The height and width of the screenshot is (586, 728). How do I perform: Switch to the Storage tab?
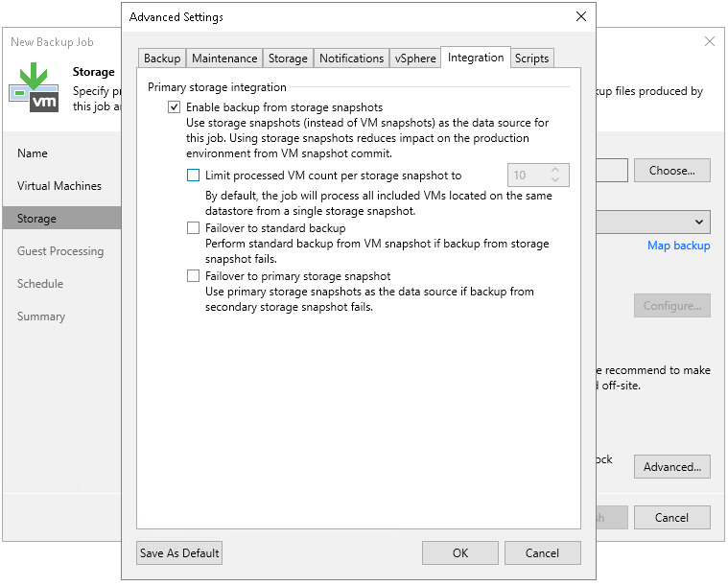coord(288,59)
